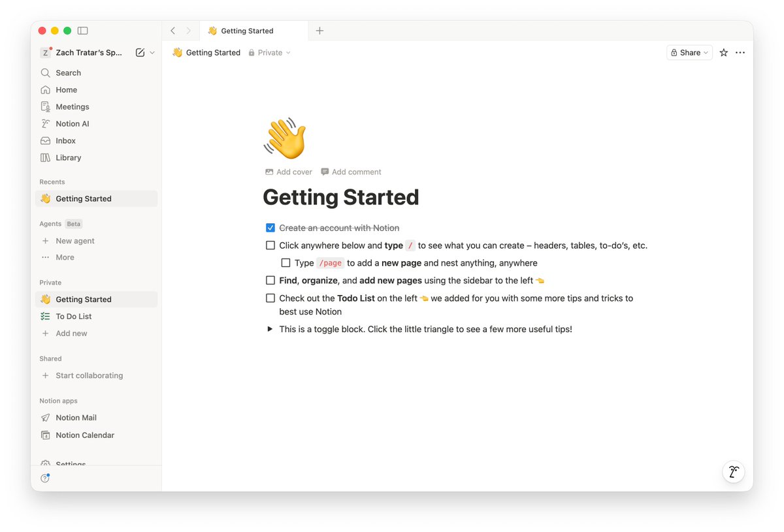The image size is (784, 532).
Task: Open the Private visibility dropdown
Action: coord(269,53)
